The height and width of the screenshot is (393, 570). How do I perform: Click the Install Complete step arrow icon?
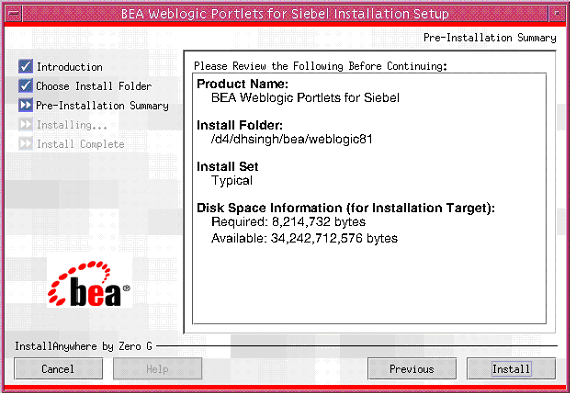click(x=25, y=144)
